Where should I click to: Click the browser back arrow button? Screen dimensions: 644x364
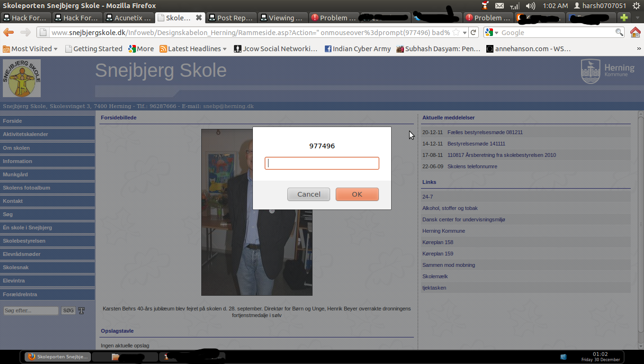9,32
